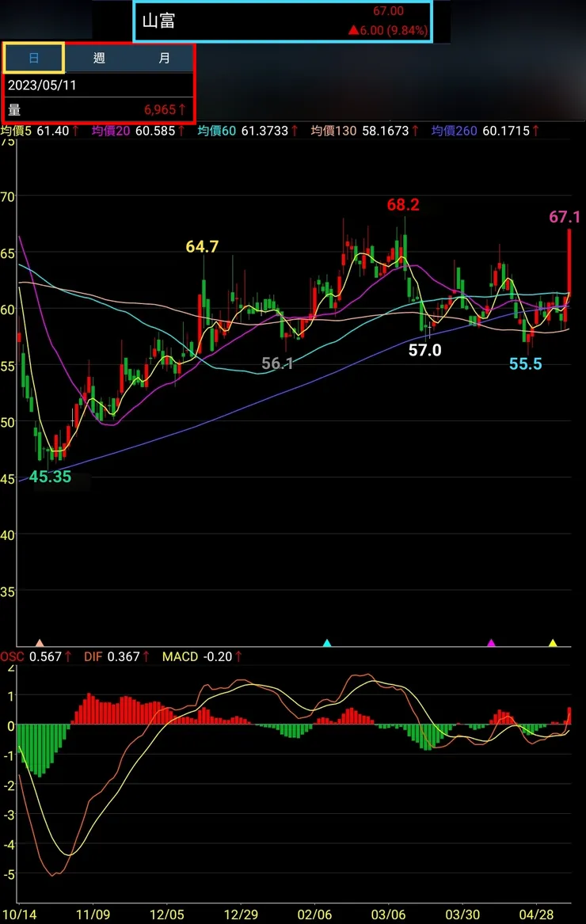The height and width of the screenshot is (924, 586).
Task: Switch to the 週 weekly tab
Action: click(x=99, y=58)
